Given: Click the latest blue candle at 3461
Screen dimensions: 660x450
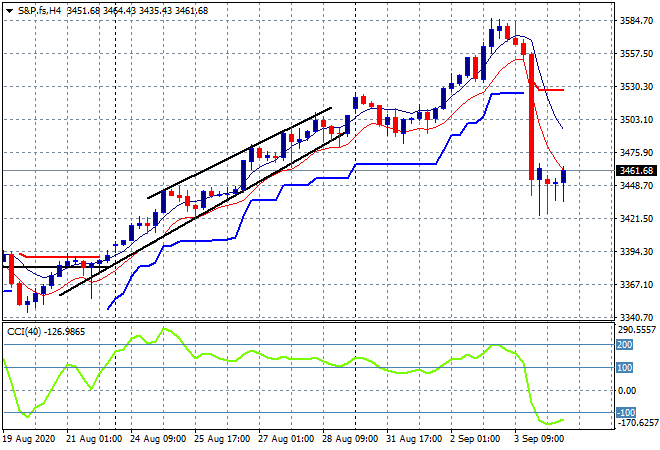Looking at the screenshot, I should pyautogui.click(x=564, y=176).
